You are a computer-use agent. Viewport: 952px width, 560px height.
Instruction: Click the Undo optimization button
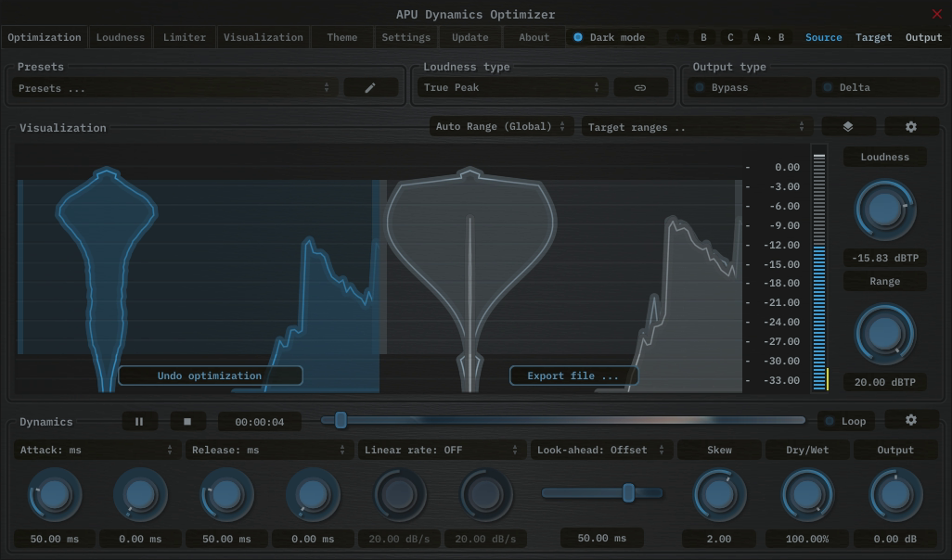210,375
